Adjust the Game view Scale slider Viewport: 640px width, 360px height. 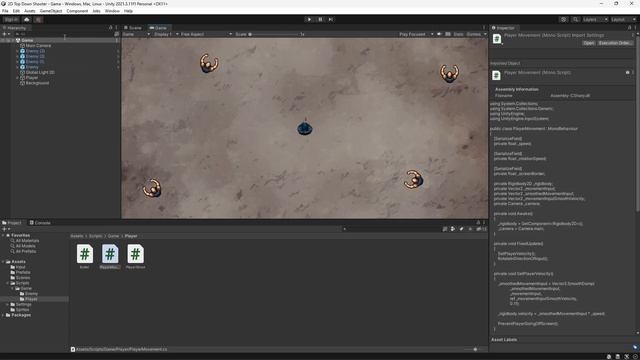(274, 34)
